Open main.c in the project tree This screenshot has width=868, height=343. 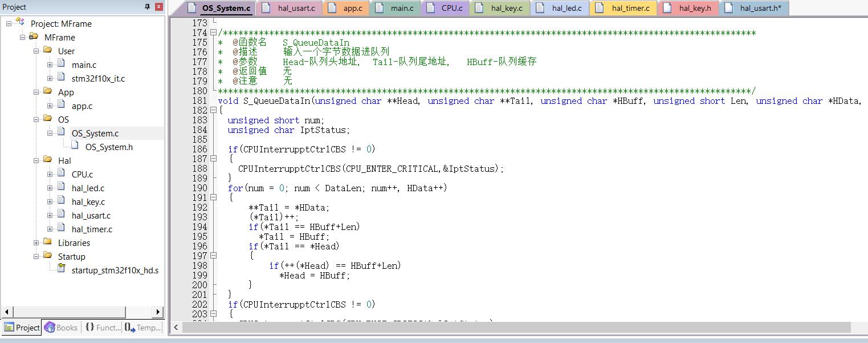(x=84, y=65)
